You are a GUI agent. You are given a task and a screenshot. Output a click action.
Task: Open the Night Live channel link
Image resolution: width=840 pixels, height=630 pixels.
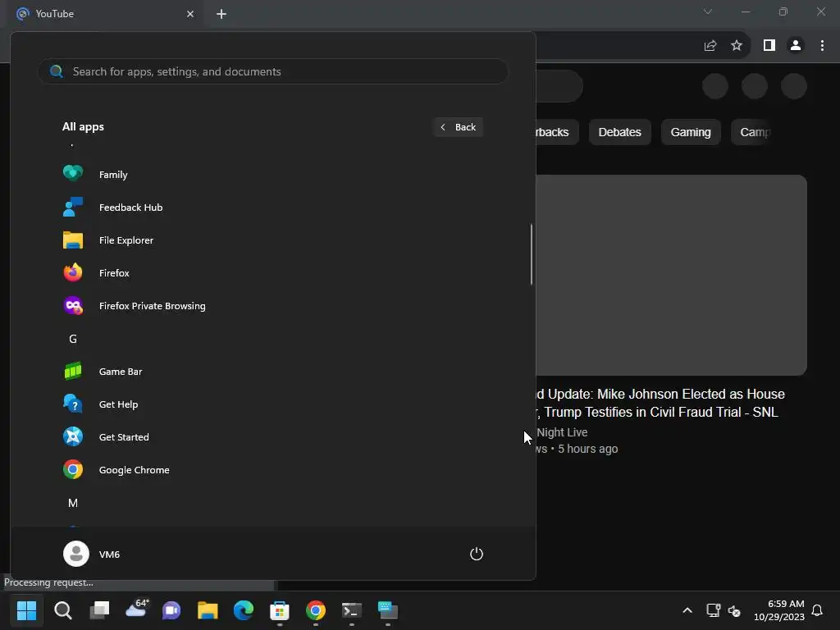tap(562, 432)
